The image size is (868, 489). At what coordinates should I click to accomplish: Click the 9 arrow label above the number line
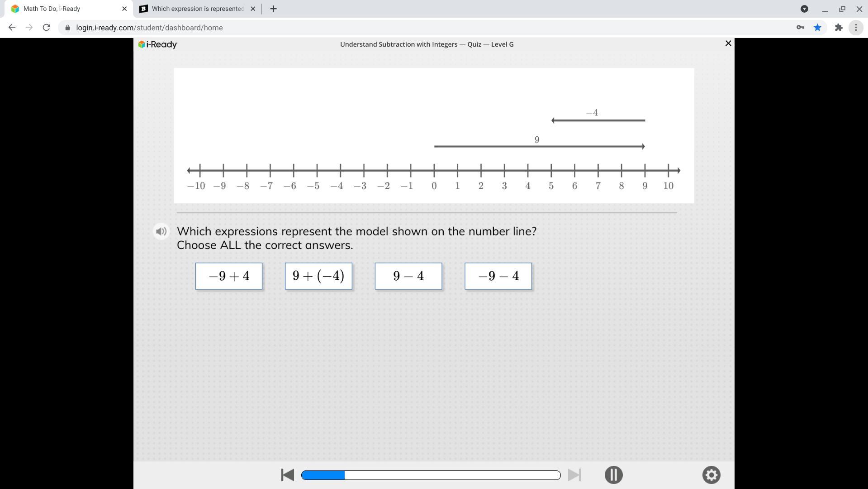point(537,140)
